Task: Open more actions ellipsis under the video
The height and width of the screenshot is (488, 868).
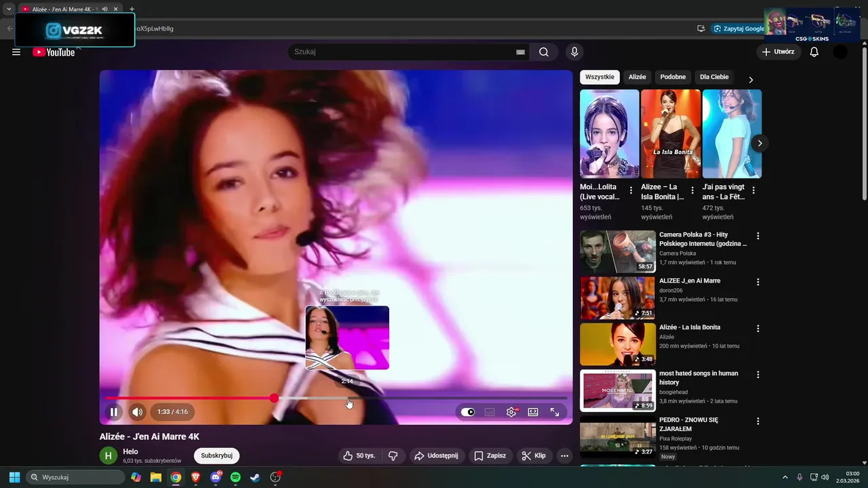Action: point(564,455)
